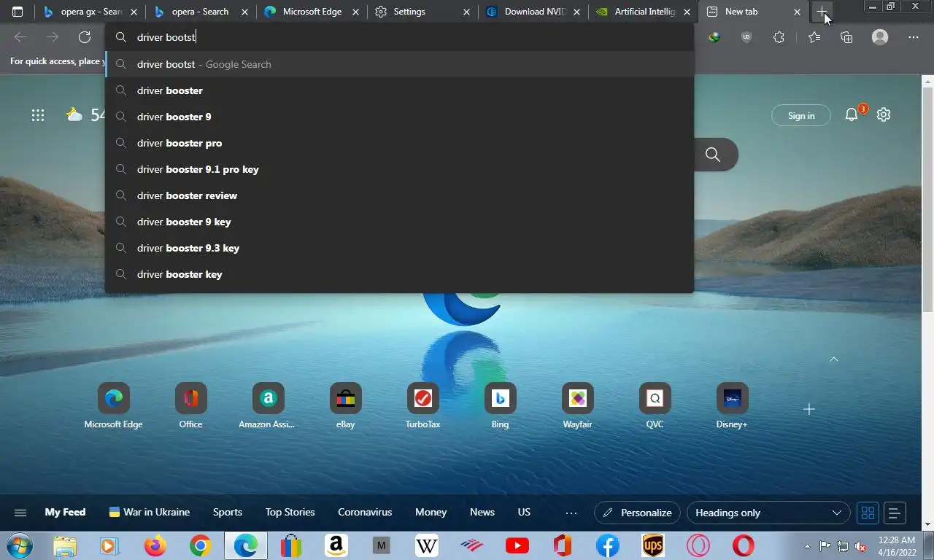934x560 pixels.
Task: Switch to Artificial Intelligence tab
Action: [x=644, y=12]
